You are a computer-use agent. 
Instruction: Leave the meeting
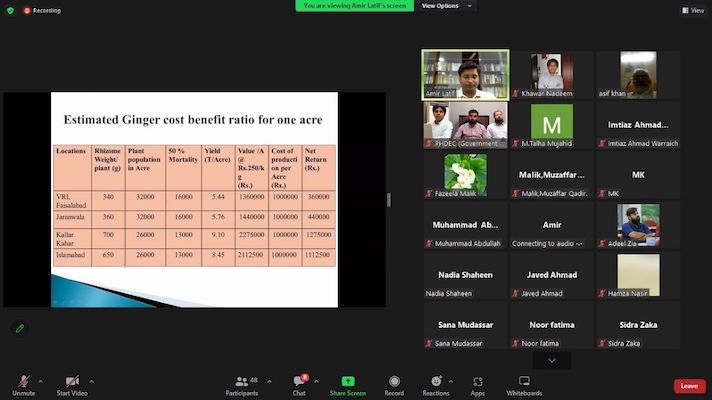[x=688, y=386]
